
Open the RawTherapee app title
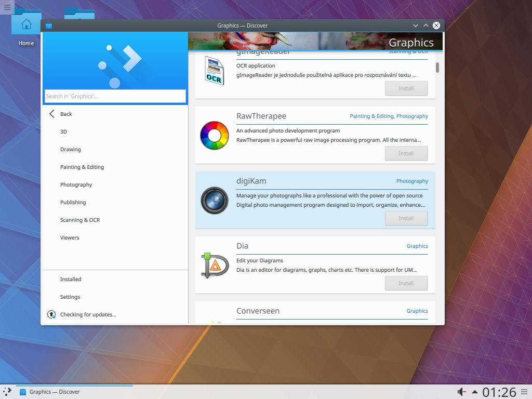[x=261, y=116]
